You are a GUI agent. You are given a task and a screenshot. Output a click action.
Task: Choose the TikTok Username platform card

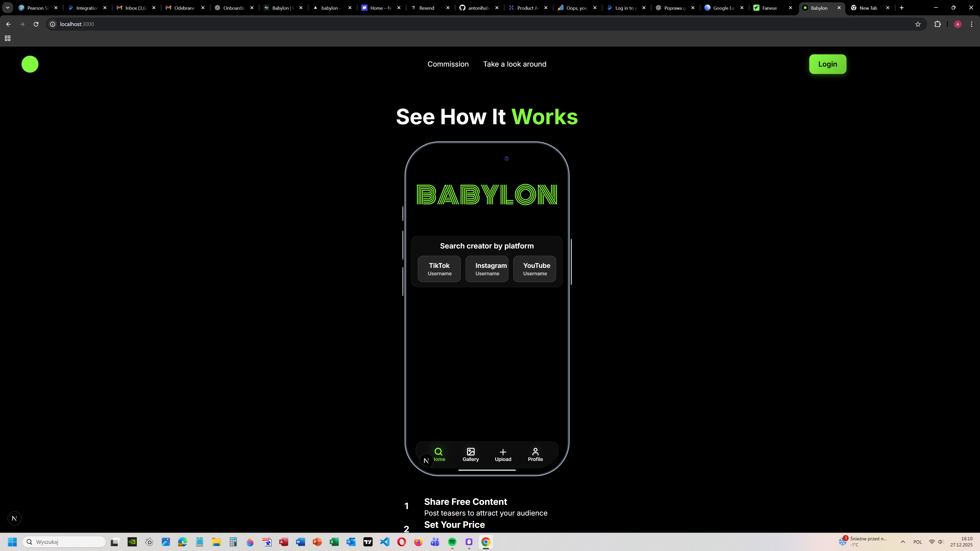pos(439,269)
